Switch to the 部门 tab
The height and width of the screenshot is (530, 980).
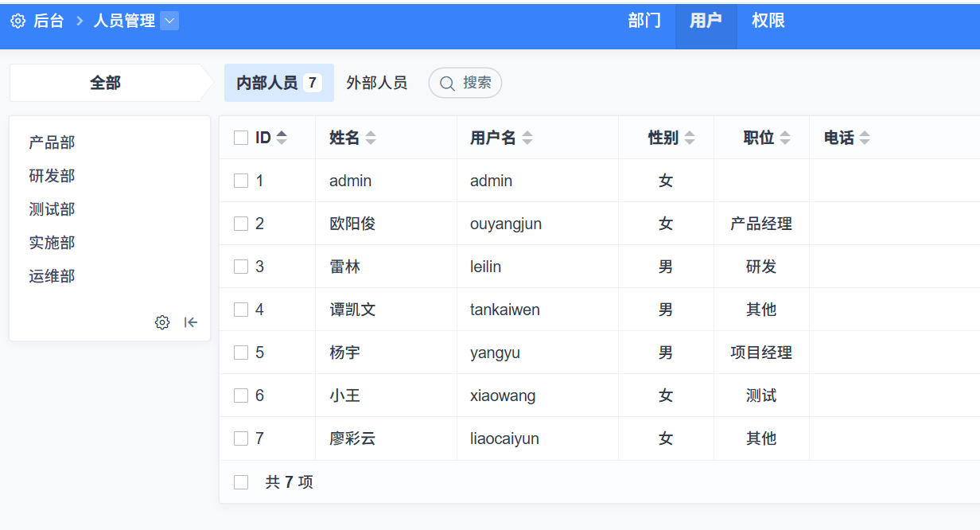pos(644,21)
